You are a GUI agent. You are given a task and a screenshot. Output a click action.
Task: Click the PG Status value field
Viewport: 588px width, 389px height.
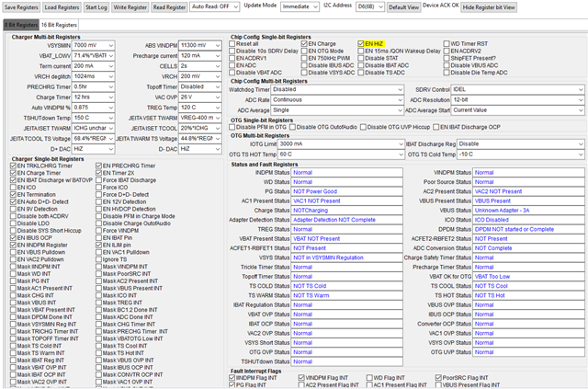[347, 191]
